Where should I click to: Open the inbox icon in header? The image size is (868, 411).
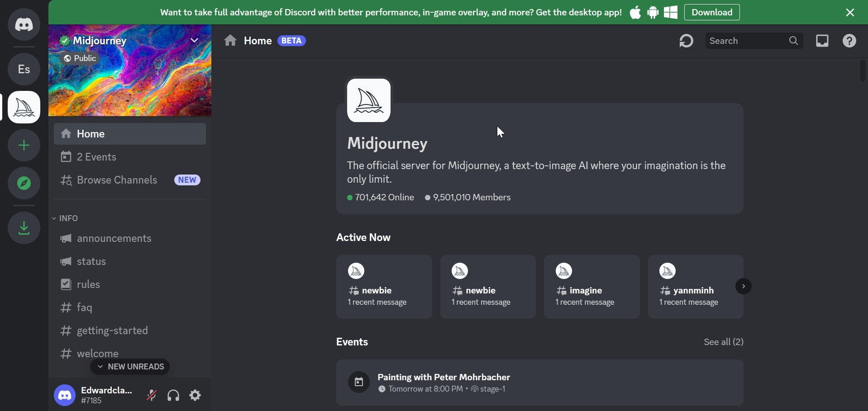pyautogui.click(x=822, y=41)
